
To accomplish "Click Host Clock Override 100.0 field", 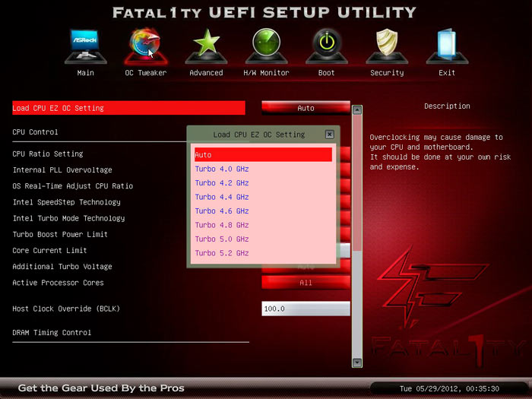I will 306,309.
